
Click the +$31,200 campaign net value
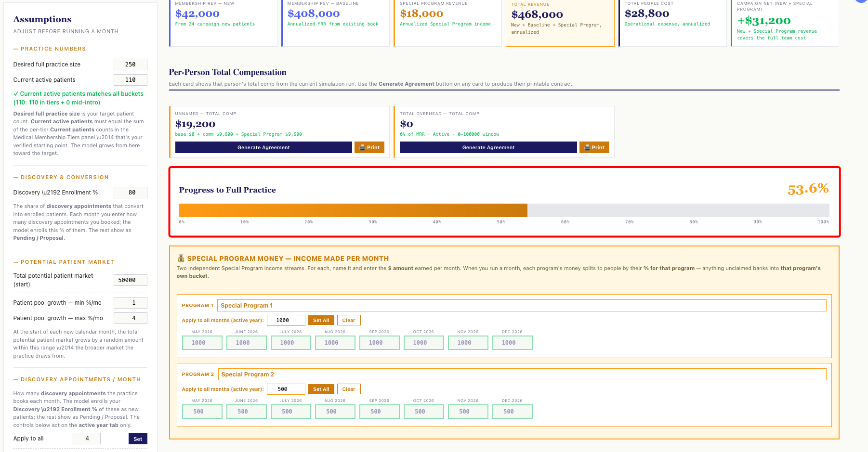click(x=764, y=21)
